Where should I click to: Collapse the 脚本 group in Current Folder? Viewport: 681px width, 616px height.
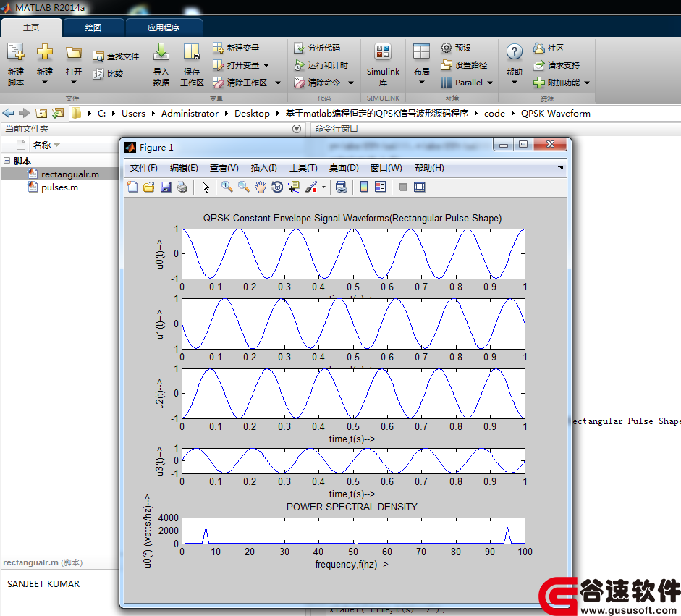[x=7, y=161]
